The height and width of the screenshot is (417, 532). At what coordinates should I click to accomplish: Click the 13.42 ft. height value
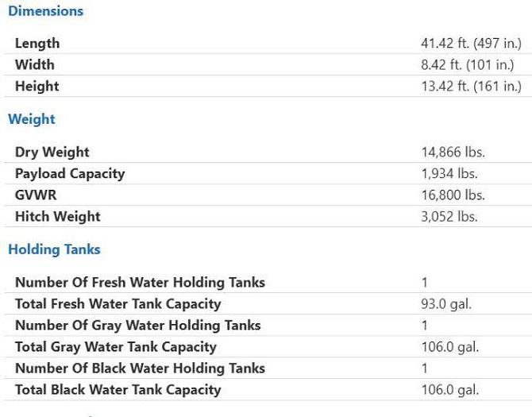click(471, 87)
